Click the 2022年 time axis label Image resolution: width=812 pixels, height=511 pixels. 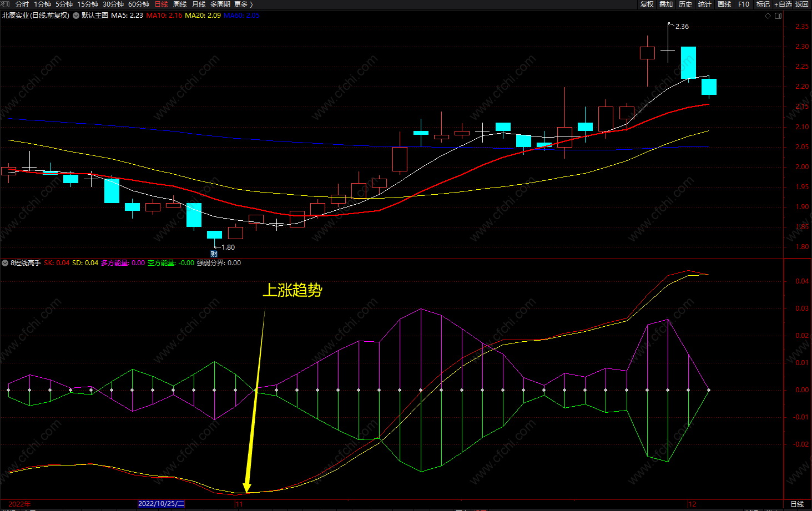click(19, 504)
